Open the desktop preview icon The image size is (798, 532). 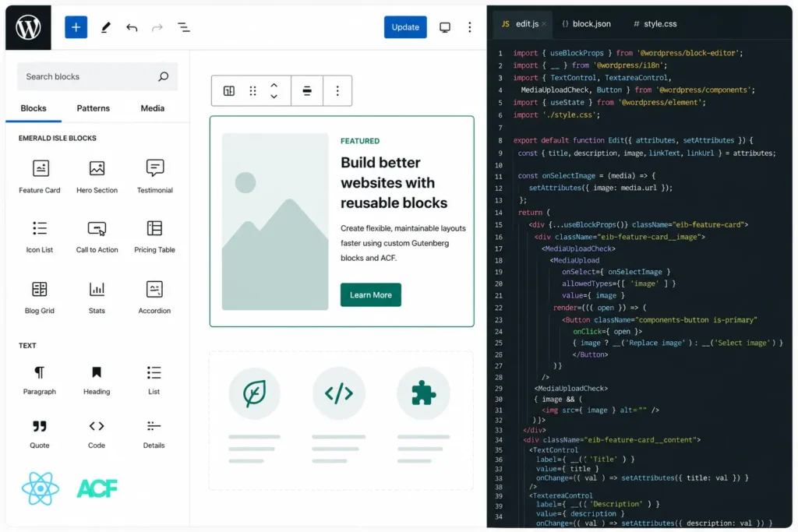click(x=445, y=27)
